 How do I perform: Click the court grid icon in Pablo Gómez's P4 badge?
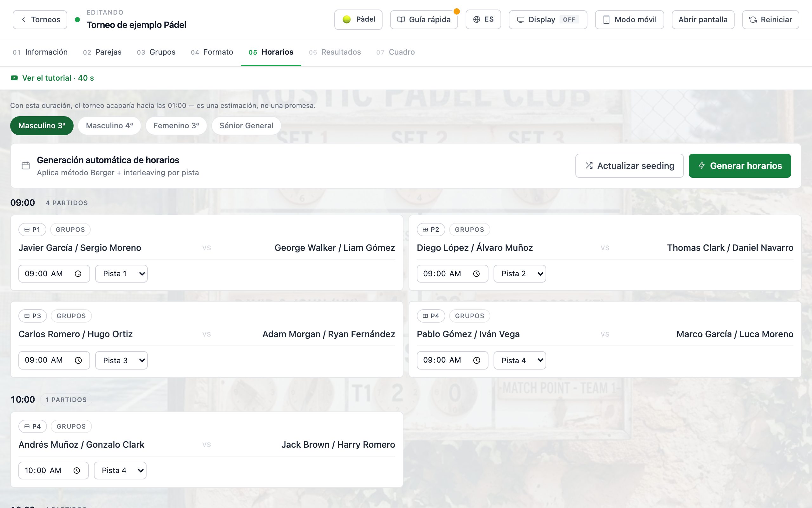[x=425, y=316]
